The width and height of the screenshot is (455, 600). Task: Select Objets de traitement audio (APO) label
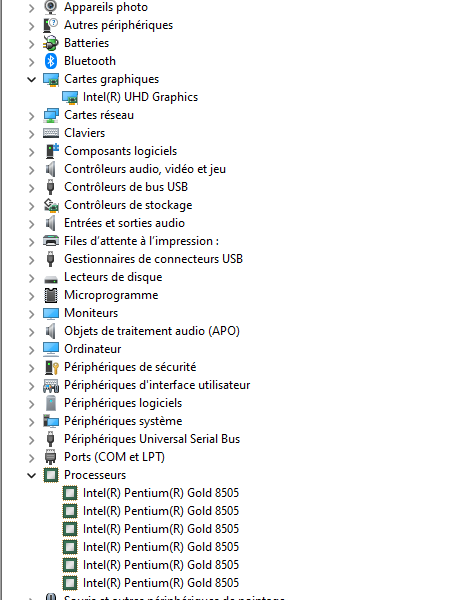[x=152, y=331]
